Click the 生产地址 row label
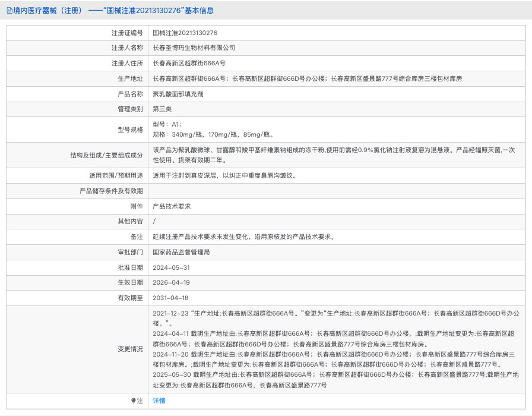Viewport: 532px width, 416px height. [130, 78]
